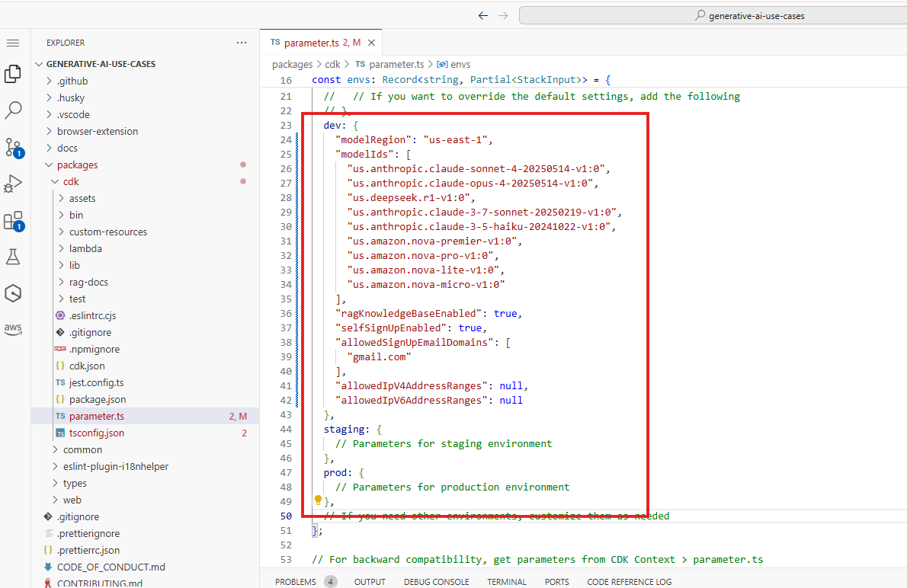Screen dimensions: 907x588
Task: Open the hamburger application menu
Action: click(13, 43)
